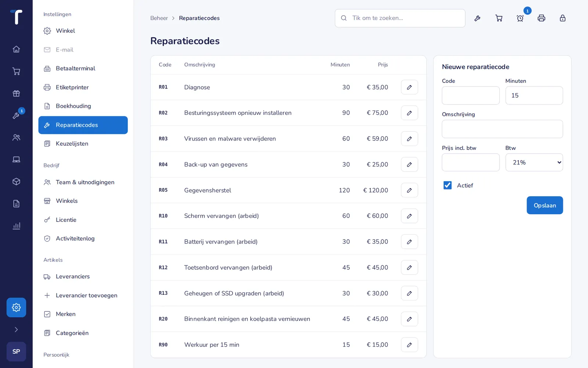Open the Btw percentage dropdown

tap(534, 162)
